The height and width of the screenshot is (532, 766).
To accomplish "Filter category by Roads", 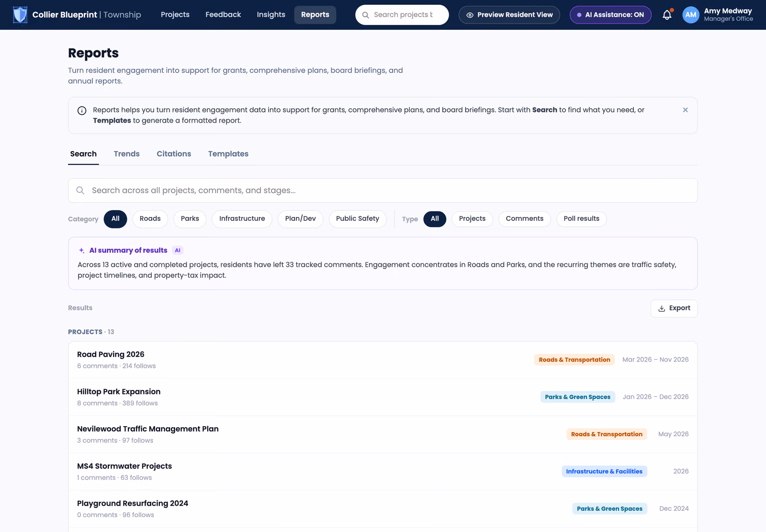I will pyautogui.click(x=150, y=219).
